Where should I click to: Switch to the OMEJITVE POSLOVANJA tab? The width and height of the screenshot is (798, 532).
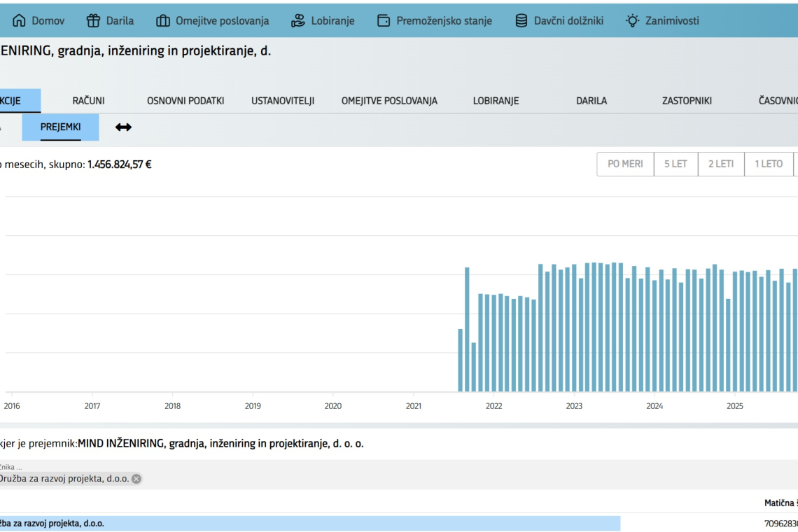tap(389, 101)
